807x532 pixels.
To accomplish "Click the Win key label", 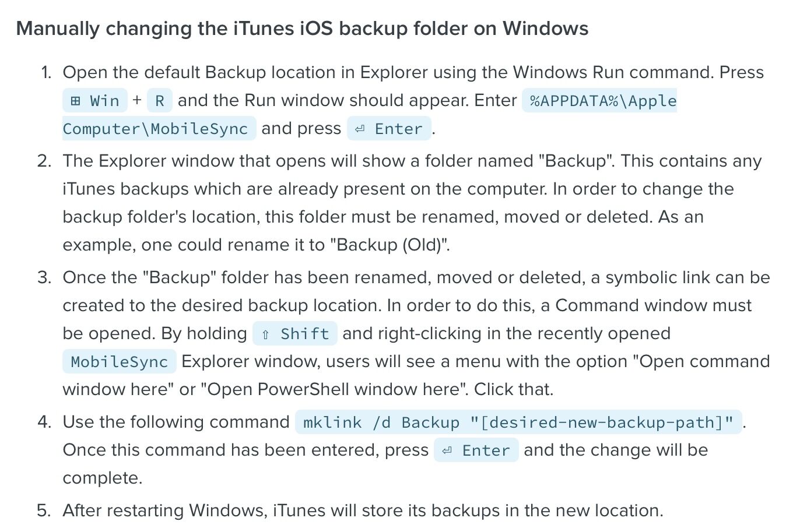I will [x=95, y=100].
